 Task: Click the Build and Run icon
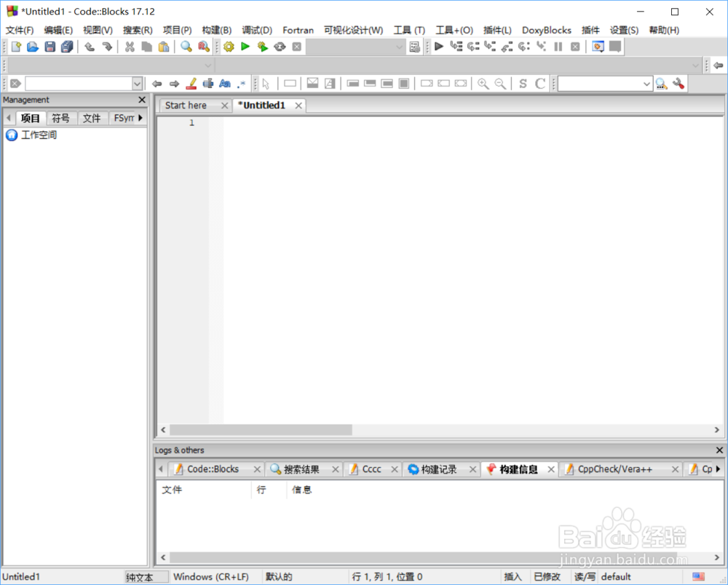(262, 47)
